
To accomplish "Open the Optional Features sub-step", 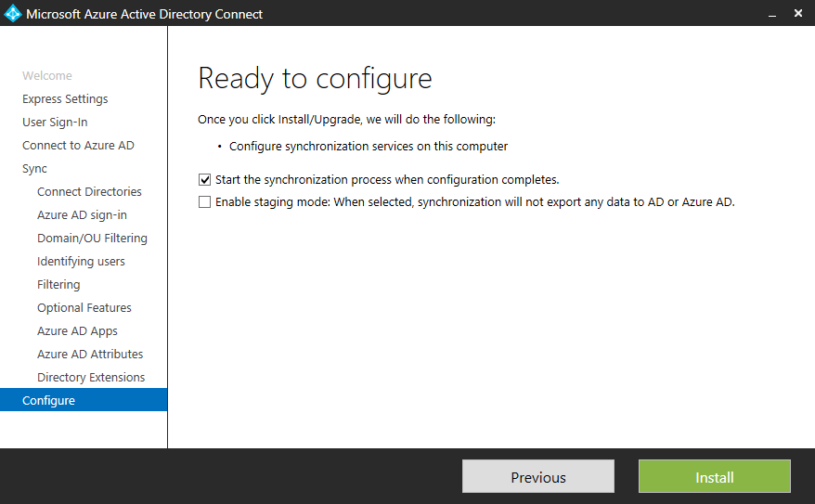I will click(x=84, y=307).
